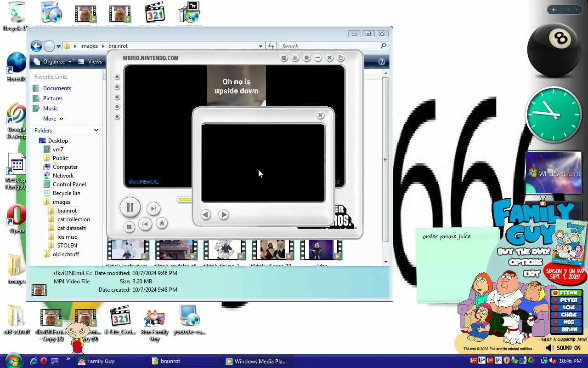Screen dimensions: 588x368
Task: Click 'images' in the address breadcrumb
Action: coord(89,46)
